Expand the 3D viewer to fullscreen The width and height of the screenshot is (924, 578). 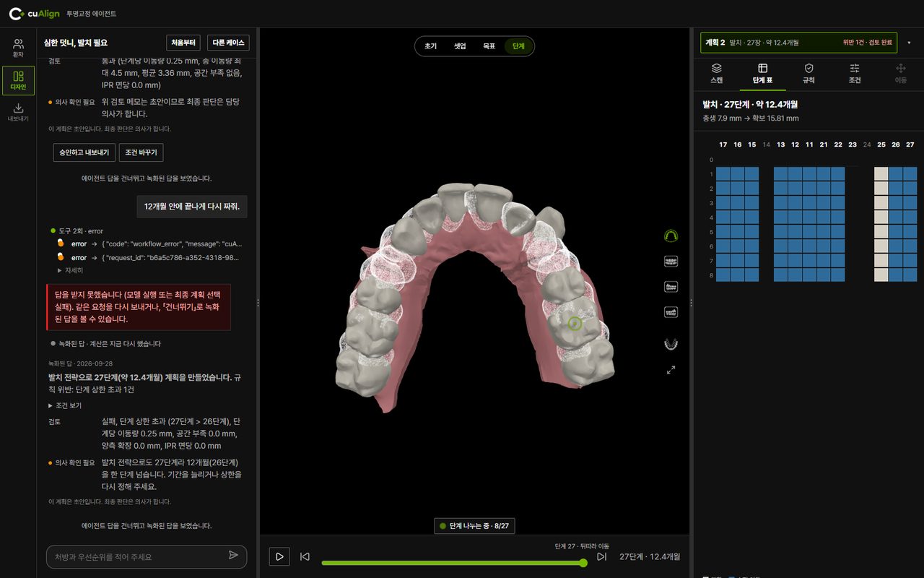pyautogui.click(x=671, y=370)
